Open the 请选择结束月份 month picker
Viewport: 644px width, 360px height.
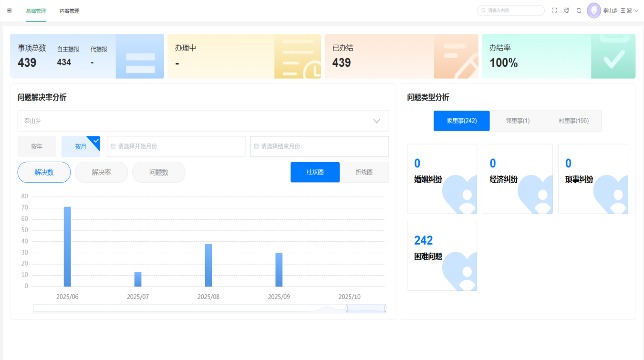(319, 146)
